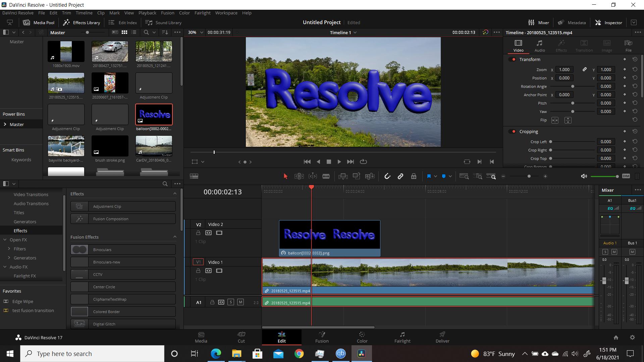The width and height of the screenshot is (644, 362).
Task: Collapse the Open FX tree
Action: click(x=5, y=240)
